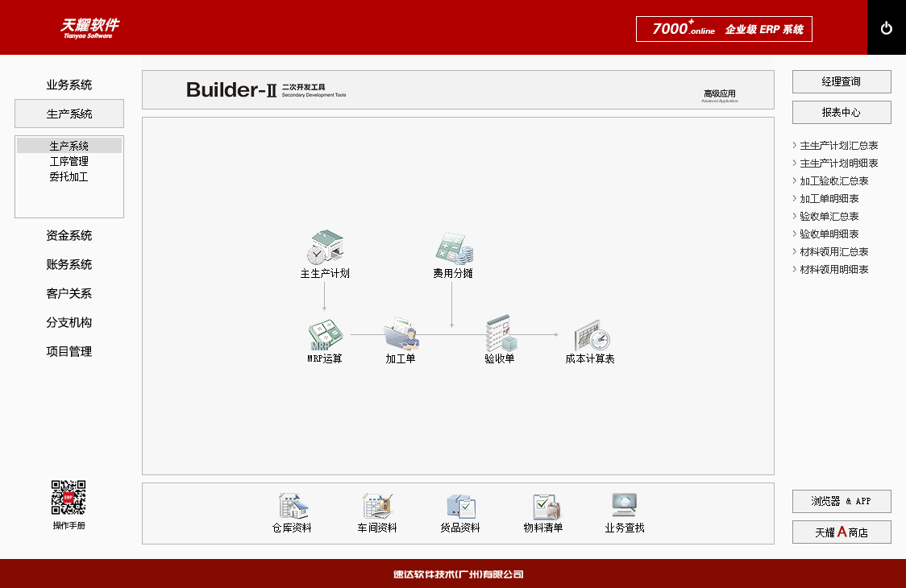This screenshot has height=588, width=906.
Task: Open the 成本计算表 icon
Action: click(591, 335)
